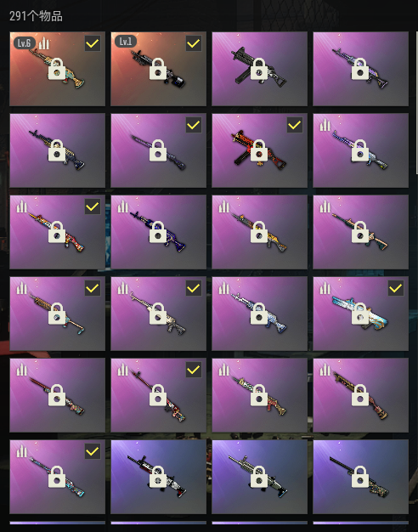Click the kill-counter bars icon on the Lv.6 skin
418x532 pixels.
point(44,43)
